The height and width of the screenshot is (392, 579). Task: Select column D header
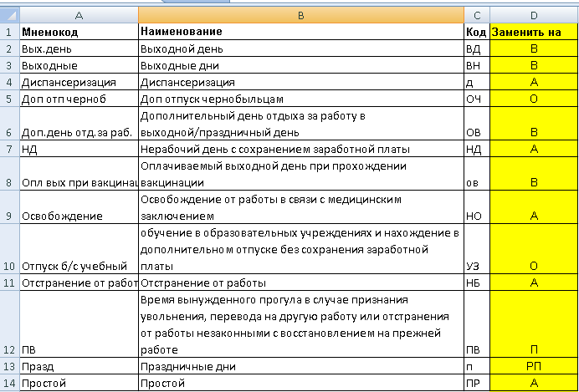pyautogui.click(x=534, y=15)
